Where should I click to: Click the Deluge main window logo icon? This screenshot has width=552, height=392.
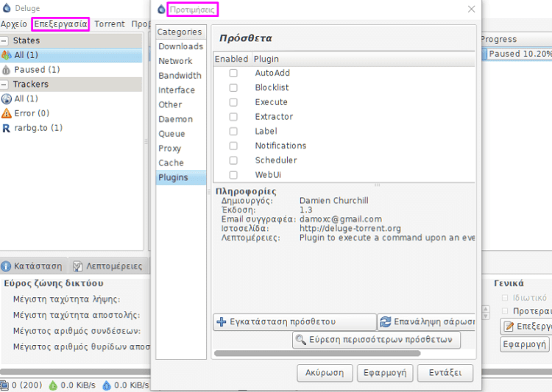point(7,8)
